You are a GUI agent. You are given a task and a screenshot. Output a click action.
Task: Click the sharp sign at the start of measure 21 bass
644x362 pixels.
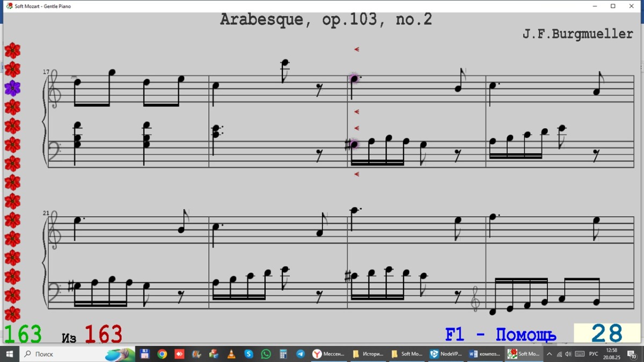pyautogui.click(x=70, y=286)
